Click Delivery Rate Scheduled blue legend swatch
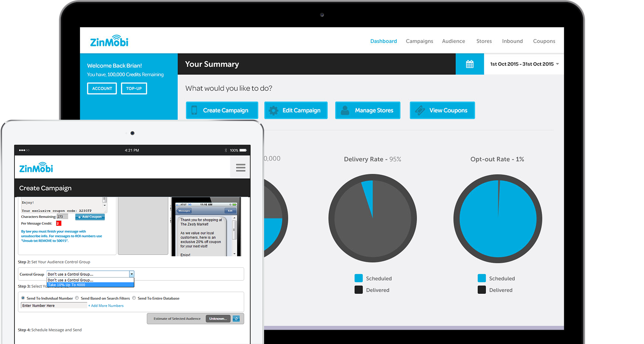Image resolution: width=644 pixels, height=344 pixels. click(x=359, y=278)
